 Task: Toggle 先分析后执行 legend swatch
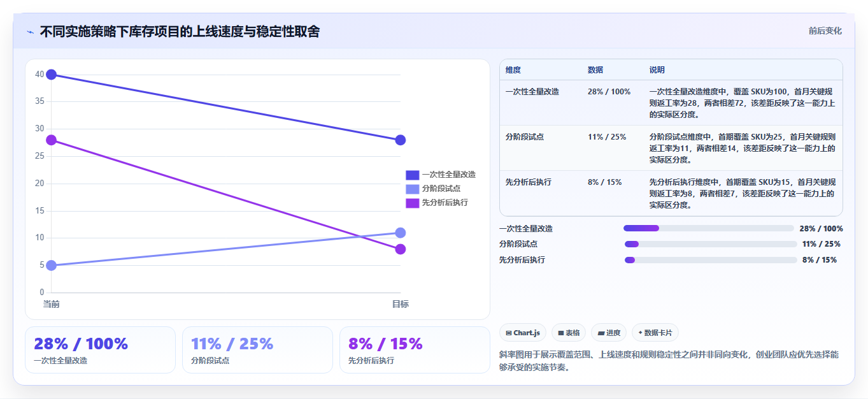coord(412,203)
